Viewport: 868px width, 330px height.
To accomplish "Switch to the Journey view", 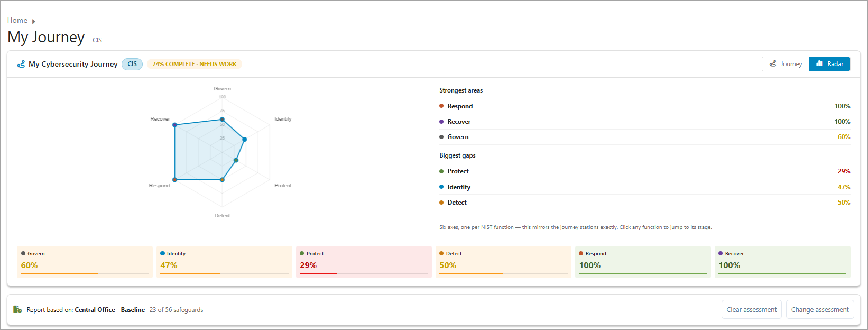I will point(786,64).
